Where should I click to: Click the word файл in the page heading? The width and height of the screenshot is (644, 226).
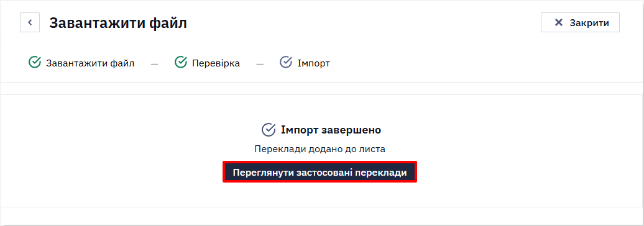(x=168, y=23)
